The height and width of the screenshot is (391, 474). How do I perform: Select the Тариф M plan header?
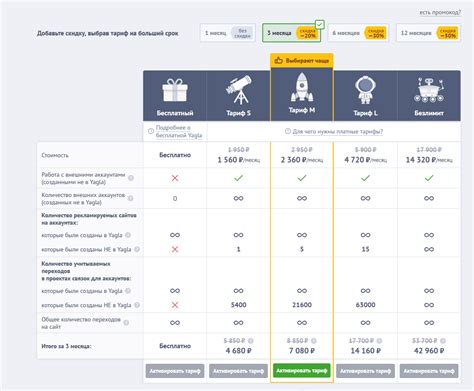coord(302,94)
